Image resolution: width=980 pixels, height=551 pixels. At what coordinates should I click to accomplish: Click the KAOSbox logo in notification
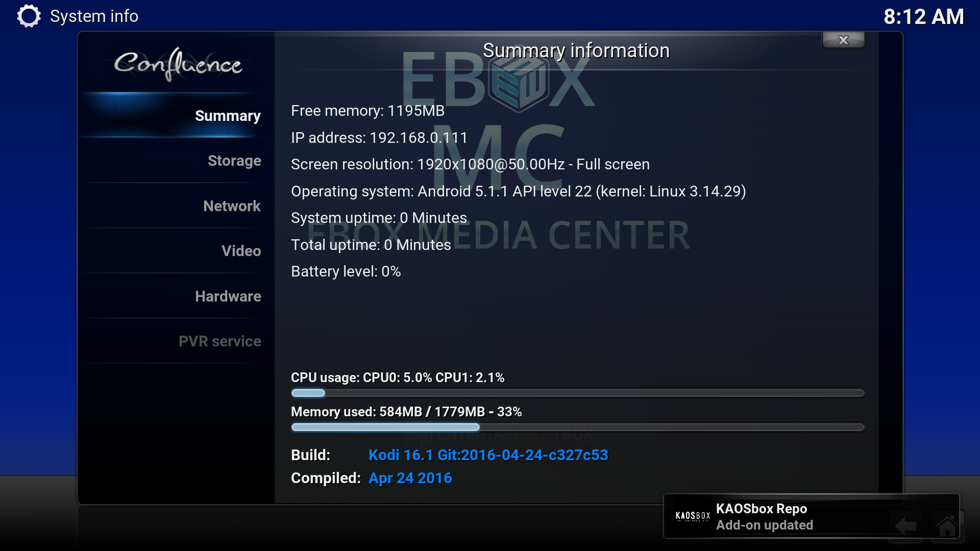click(x=693, y=516)
